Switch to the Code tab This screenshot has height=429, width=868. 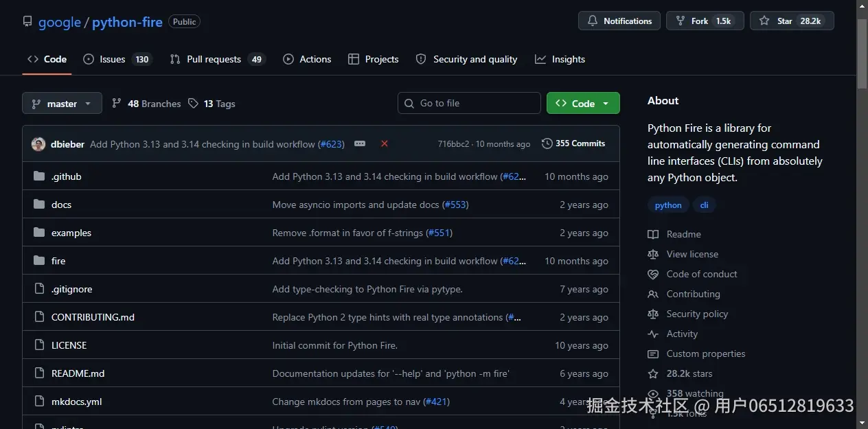(x=47, y=59)
